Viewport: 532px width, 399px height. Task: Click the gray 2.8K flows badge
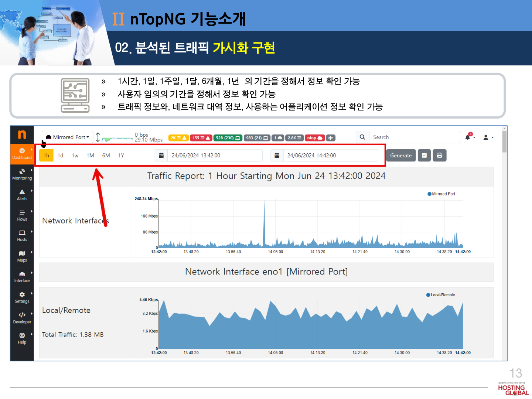tap(294, 138)
